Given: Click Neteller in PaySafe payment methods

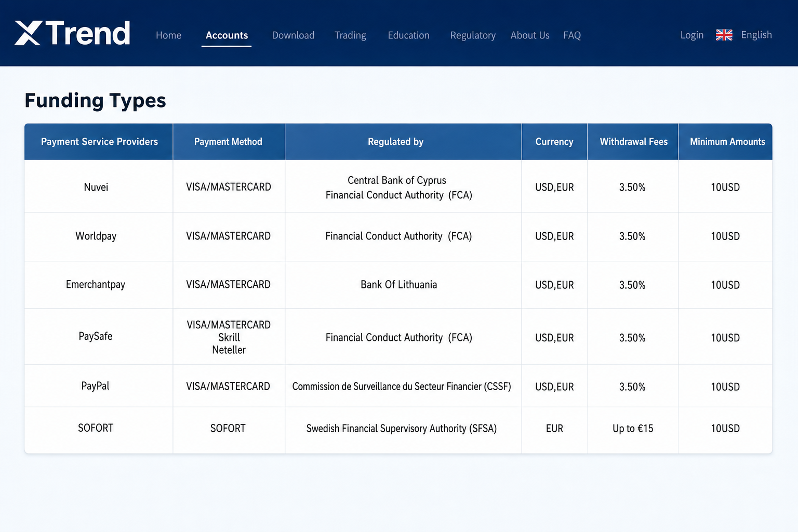Looking at the screenshot, I should (x=229, y=350).
